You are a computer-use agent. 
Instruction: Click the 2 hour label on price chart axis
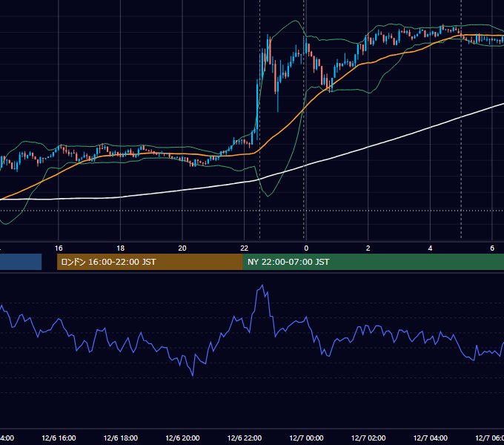(x=368, y=248)
